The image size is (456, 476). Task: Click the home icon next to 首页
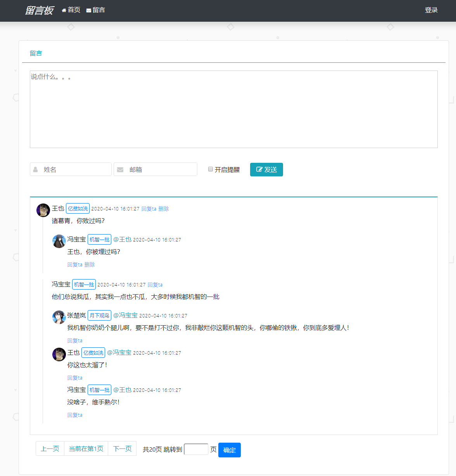tap(64, 10)
